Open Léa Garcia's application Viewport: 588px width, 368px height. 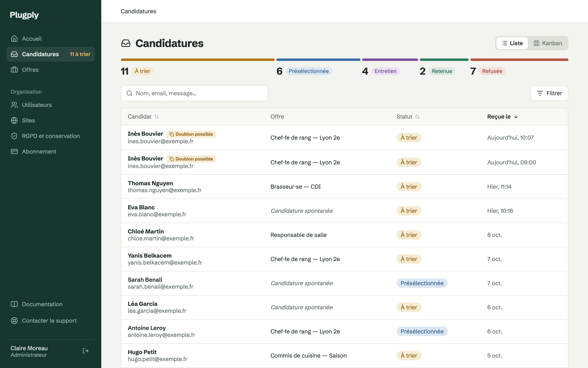coord(345,307)
